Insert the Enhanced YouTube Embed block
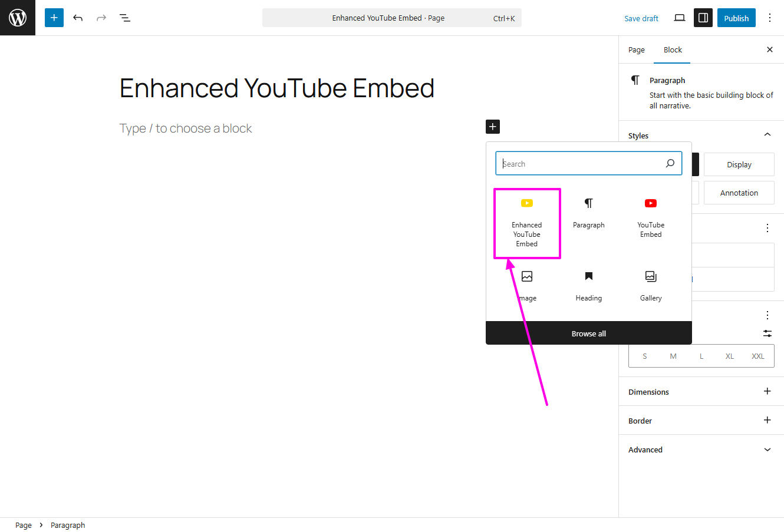The image size is (784, 532). [527, 223]
